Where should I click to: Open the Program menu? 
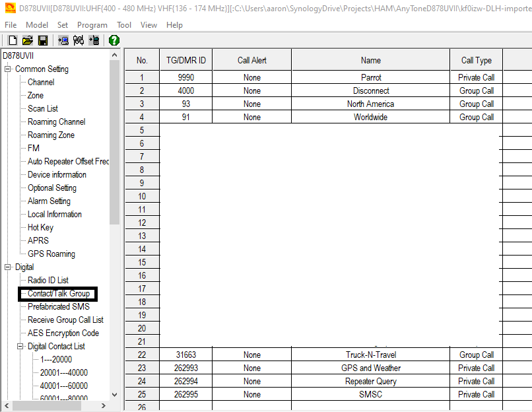pos(92,25)
